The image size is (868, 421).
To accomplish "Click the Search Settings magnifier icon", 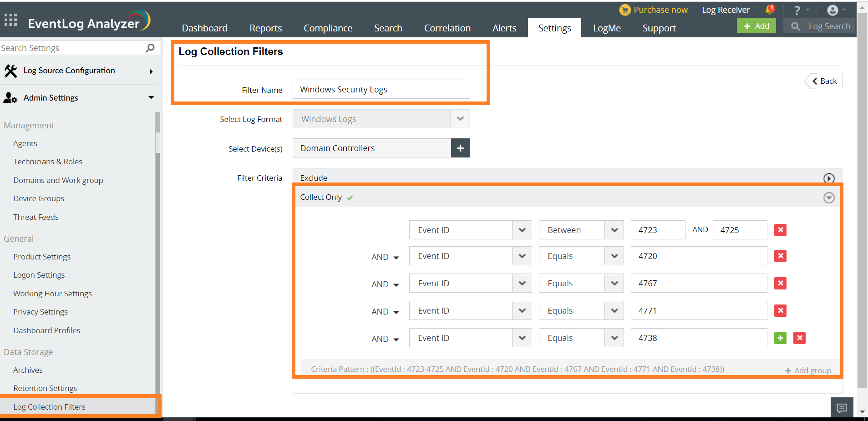I will 150,48.
